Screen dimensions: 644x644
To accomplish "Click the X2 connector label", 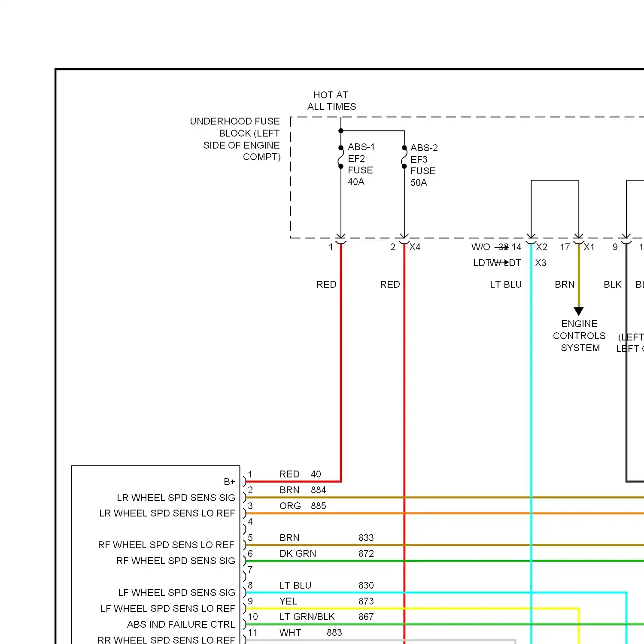I will [542, 247].
